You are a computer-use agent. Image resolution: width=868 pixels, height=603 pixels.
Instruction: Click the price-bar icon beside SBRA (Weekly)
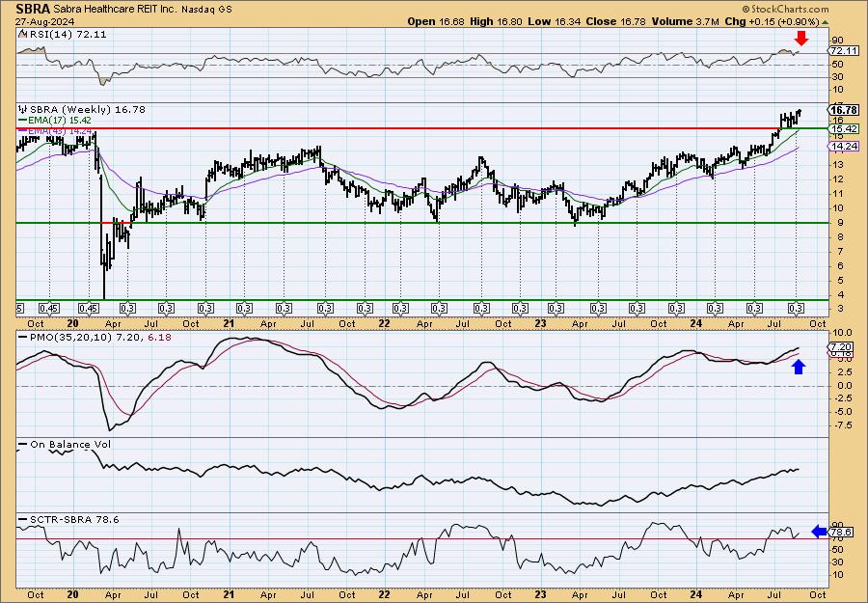[x=22, y=110]
